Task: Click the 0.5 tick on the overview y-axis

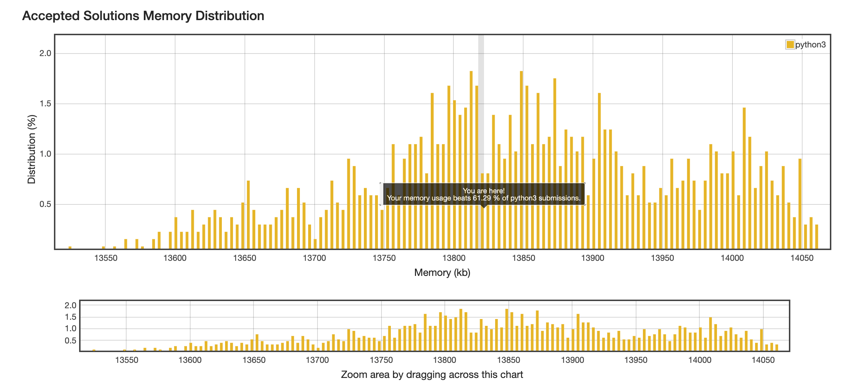Action: point(70,341)
